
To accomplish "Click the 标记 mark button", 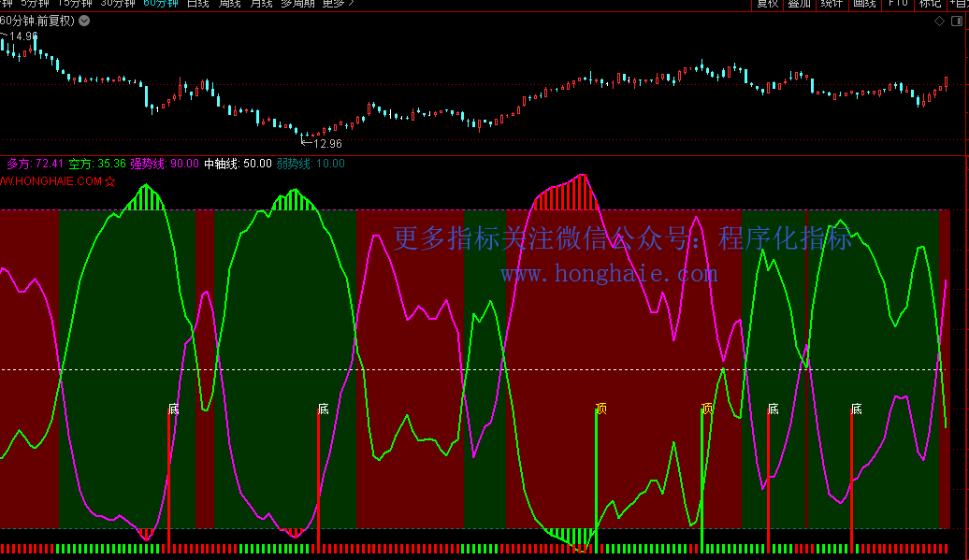I will pyautogui.click(x=930, y=4).
